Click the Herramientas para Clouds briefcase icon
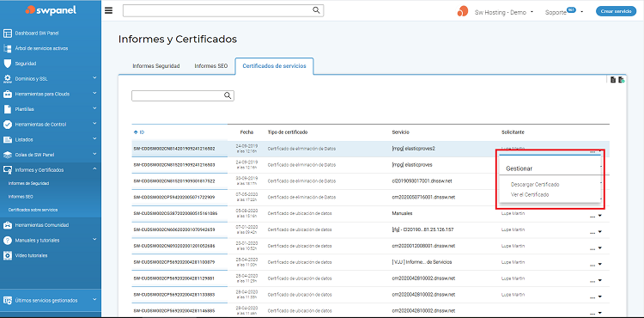644x318 pixels. coord(8,94)
